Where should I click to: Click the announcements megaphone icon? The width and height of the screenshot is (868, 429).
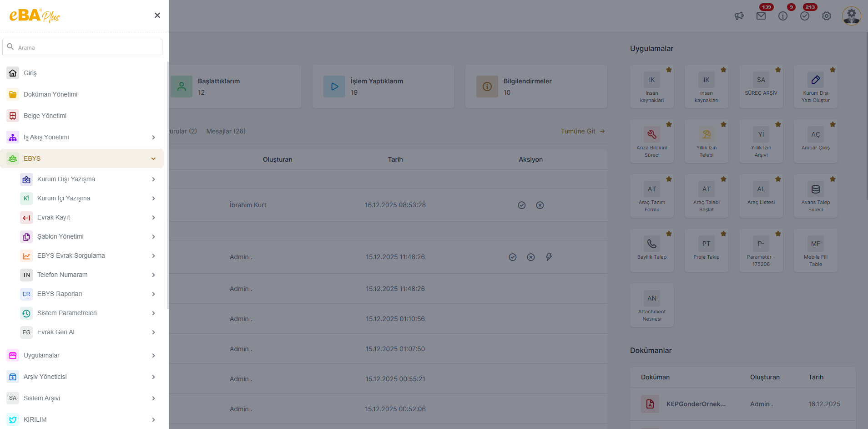pyautogui.click(x=739, y=16)
